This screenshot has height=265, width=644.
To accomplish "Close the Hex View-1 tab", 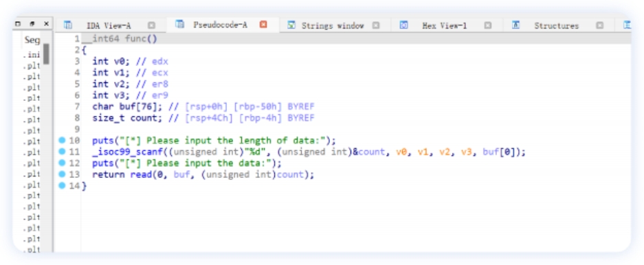I will point(487,25).
